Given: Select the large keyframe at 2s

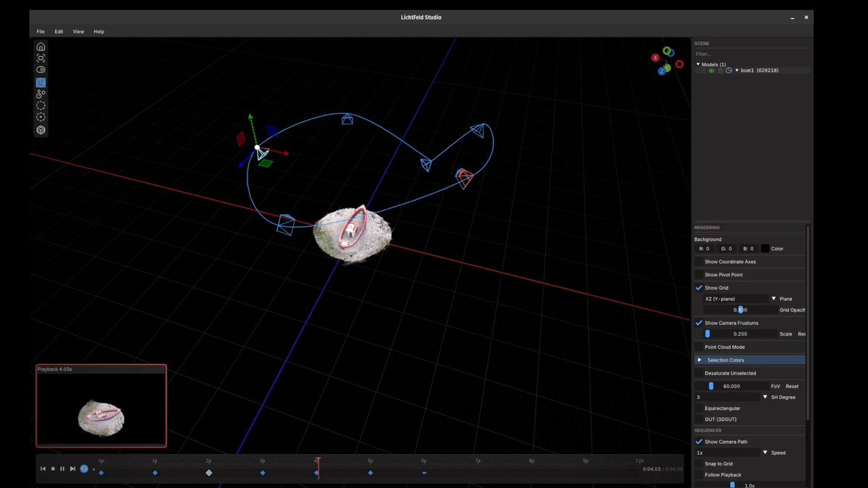Looking at the screenshot, I should (209, 473).
